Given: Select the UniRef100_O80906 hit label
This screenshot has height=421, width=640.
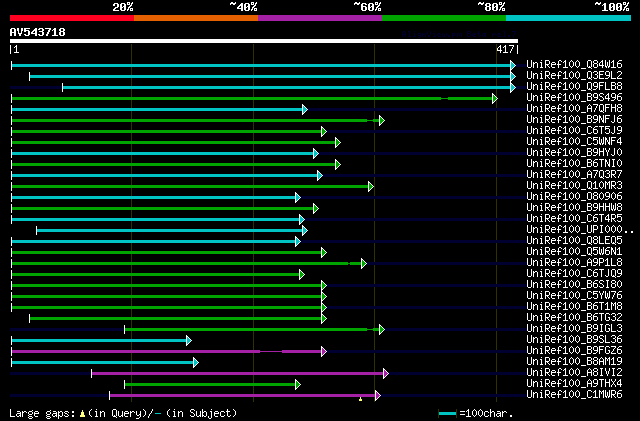Looking at the screenshot, I should [x=574, y=196].
